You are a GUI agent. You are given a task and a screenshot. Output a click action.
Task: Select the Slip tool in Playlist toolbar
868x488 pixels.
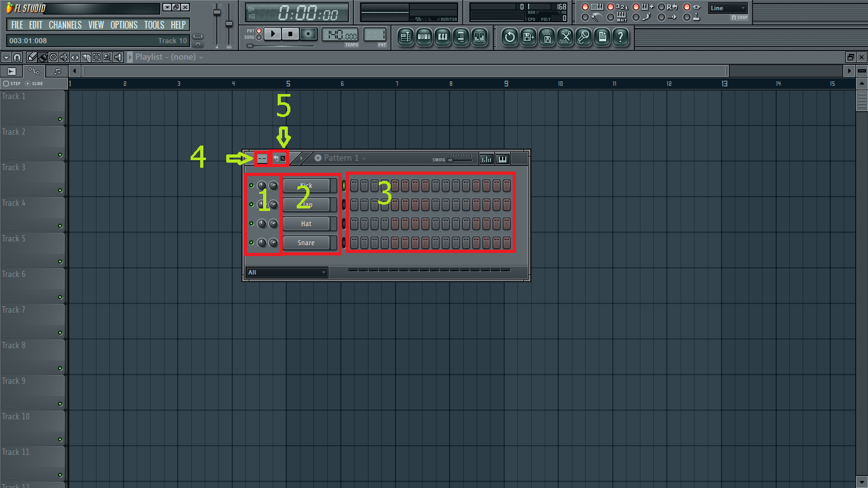point(75,57)
